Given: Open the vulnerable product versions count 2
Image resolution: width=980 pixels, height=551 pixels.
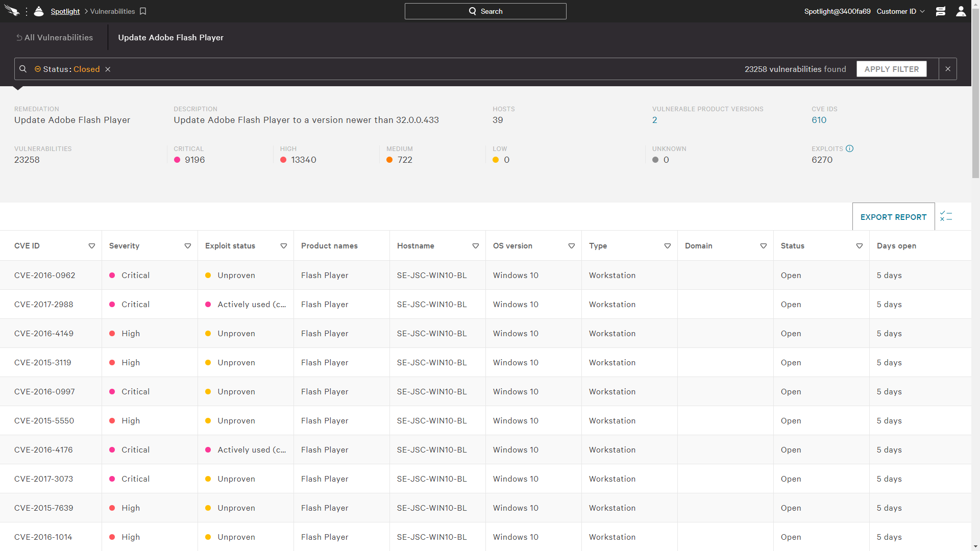Looking at the screenshot, I should click(655, 120).
